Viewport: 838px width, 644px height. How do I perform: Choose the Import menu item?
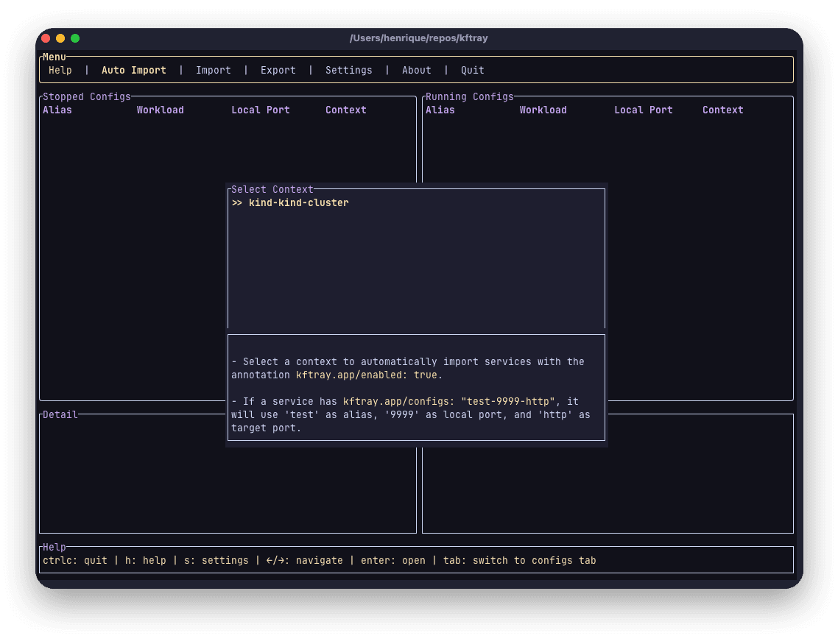pyautogui.click(x=214, y=70)
